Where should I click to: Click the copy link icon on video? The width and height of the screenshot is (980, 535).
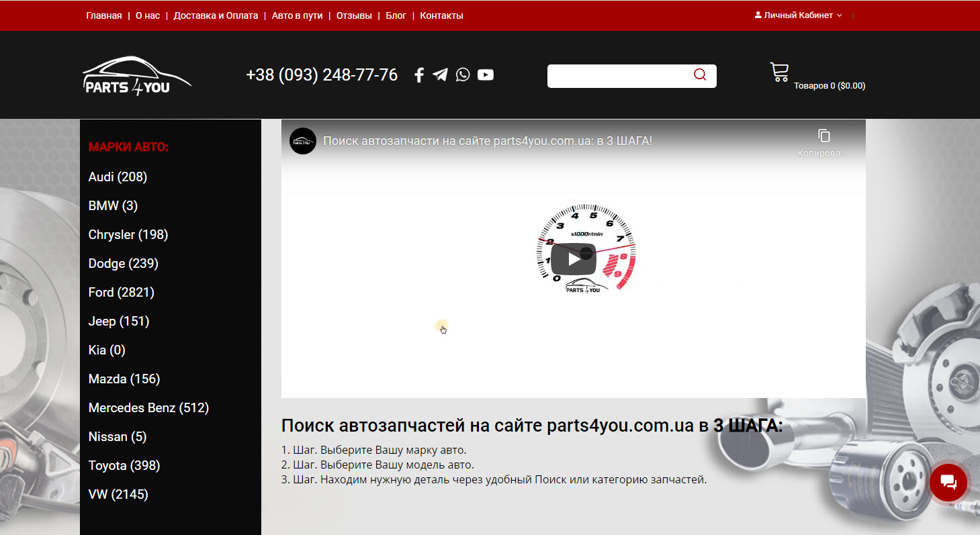click(x=824, y=136)
